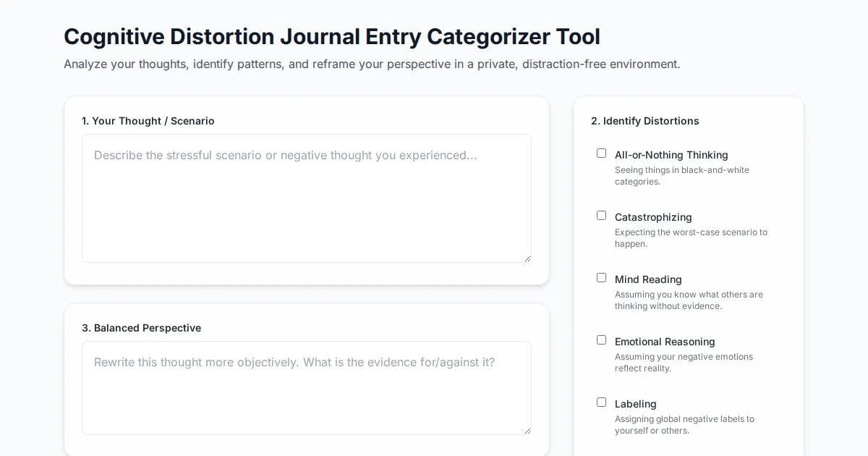Focus the Your Thought / Scenario text area
The height and width of the screenshot is (456, 868).
tap(306, 198)
